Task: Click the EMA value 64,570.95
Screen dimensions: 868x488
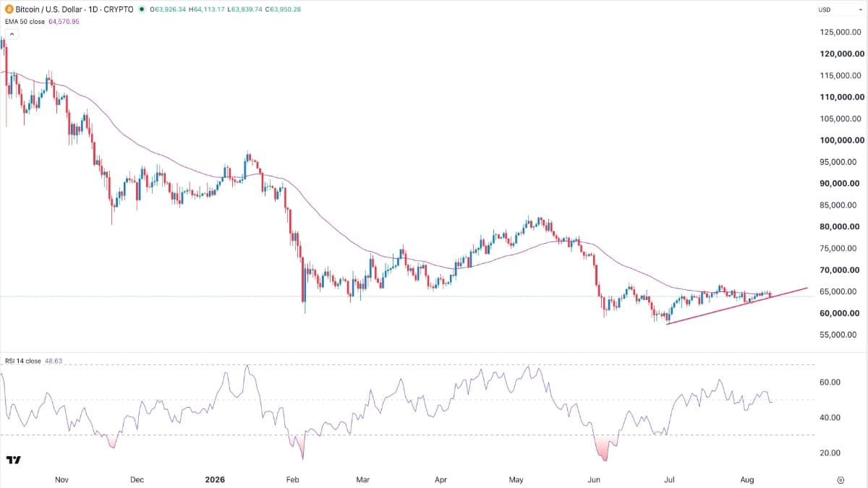Action: point(62,22)
